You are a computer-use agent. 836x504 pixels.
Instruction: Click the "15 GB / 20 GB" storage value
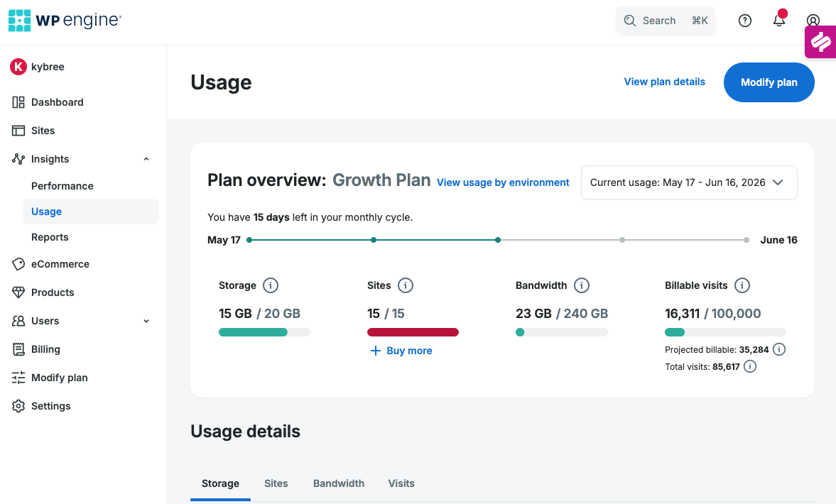coord(259,313)
